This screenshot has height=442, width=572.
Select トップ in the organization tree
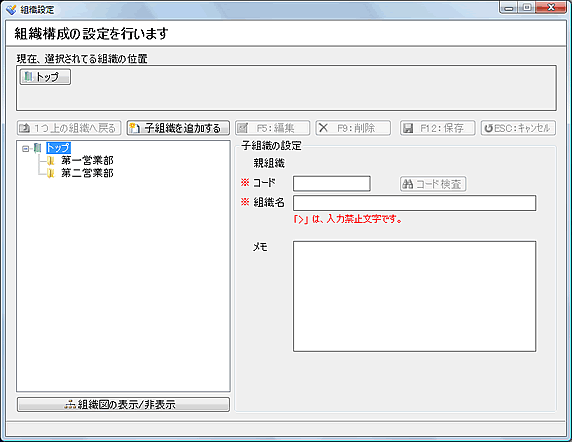click(x=58, y=148)
